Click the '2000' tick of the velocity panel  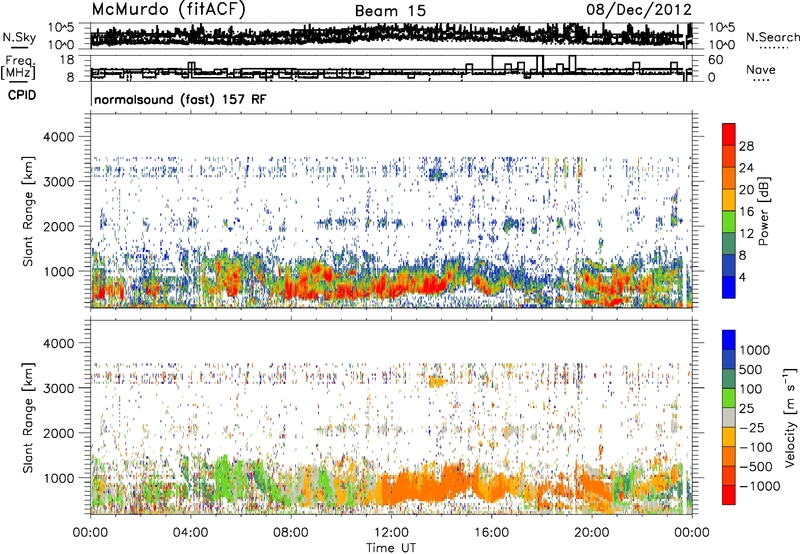[x=59, y=433]
